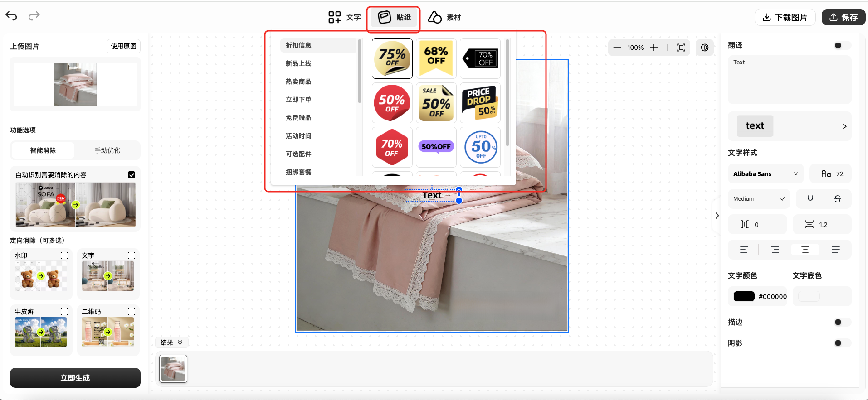The width and height of the screenshot is (868, 400).
Task: Click the 立即生成 button
Action: 75,378
